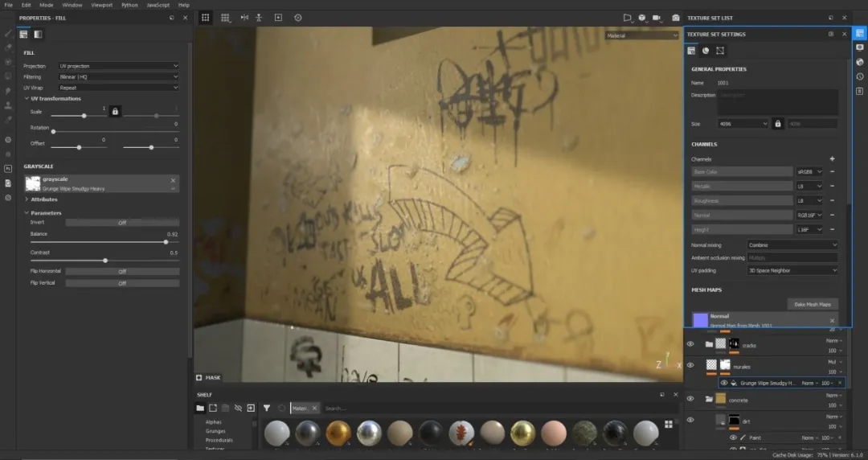
Task: Remove the Metallic channel with minus icon
Action: tap(832, 187)
